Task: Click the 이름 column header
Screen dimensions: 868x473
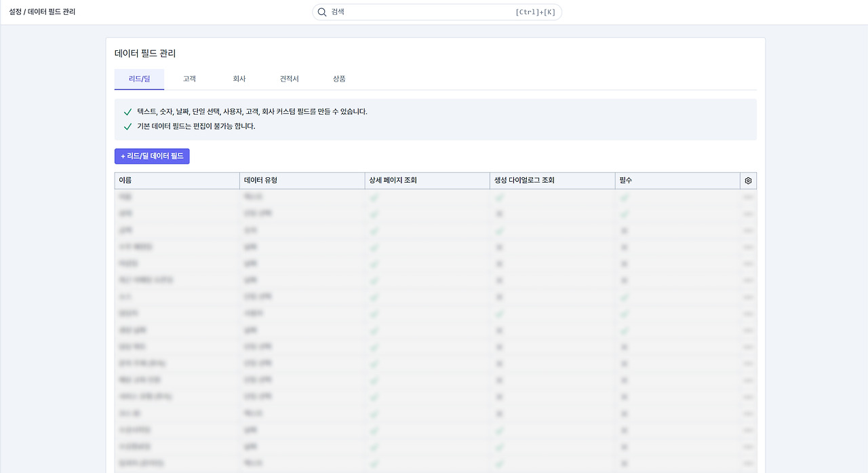Action: tap(177, 181)
